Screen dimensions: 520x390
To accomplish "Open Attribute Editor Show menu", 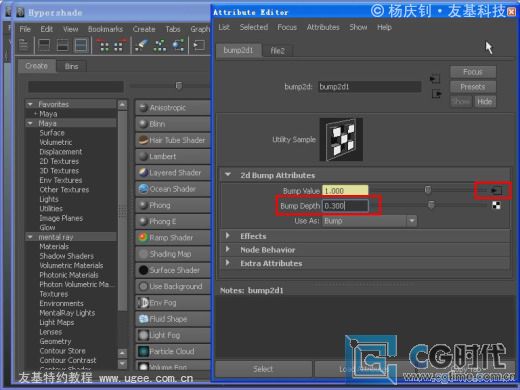I will (358, 27).
